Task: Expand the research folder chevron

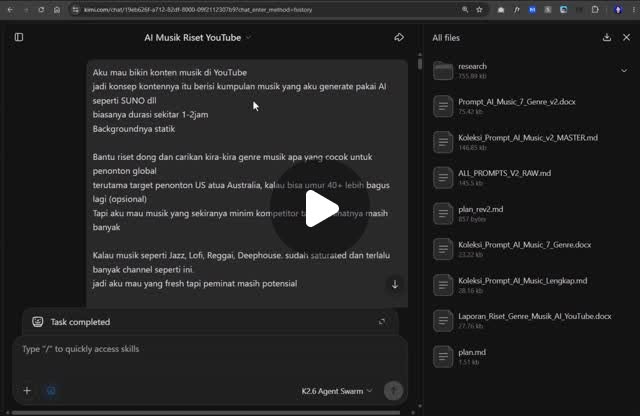Action: (x=624, y=71)
